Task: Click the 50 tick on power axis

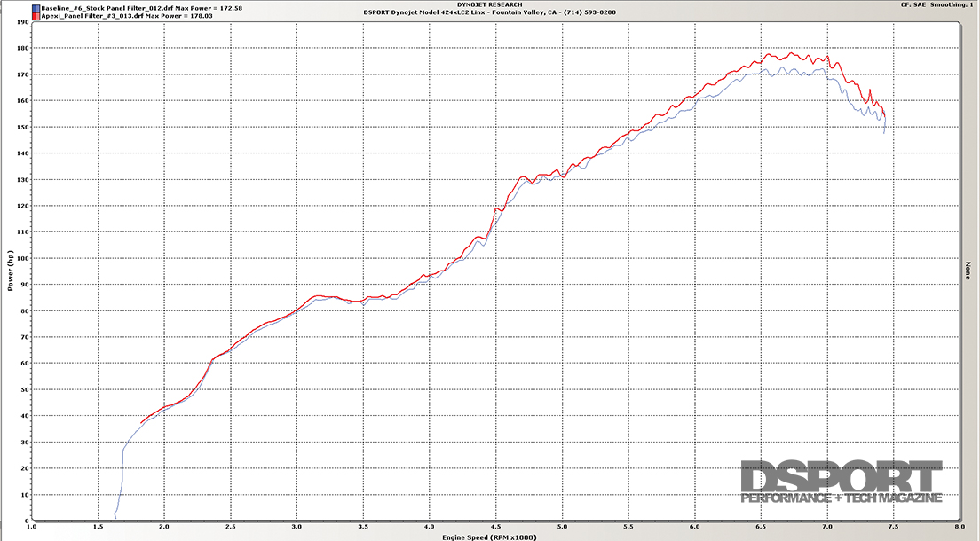Action: (24, 390)
